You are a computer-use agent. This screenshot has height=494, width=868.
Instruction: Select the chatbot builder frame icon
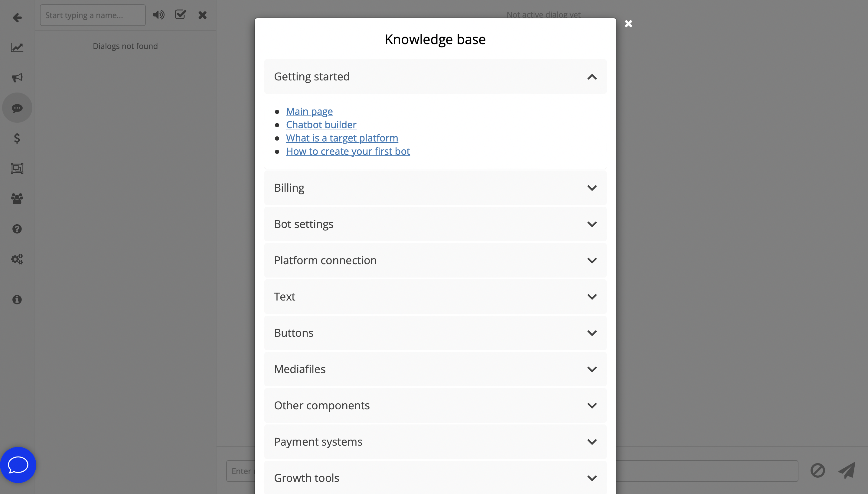(17, 168)
